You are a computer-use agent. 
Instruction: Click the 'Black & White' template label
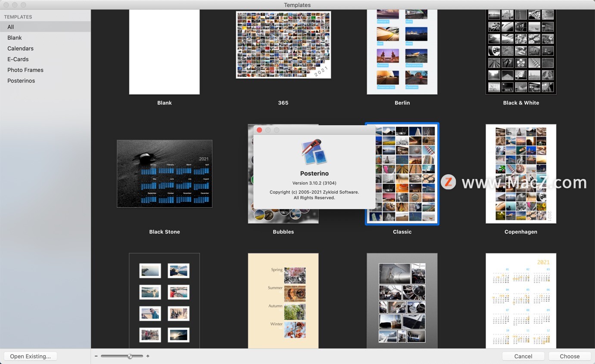521,102
